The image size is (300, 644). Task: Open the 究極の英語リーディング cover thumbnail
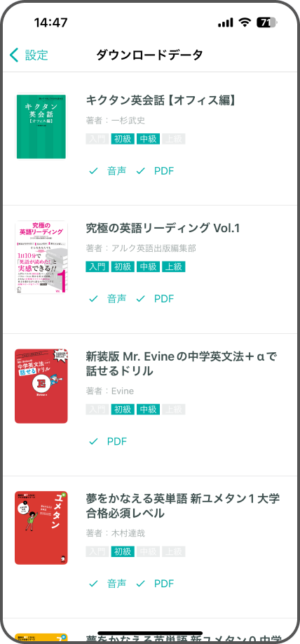click(x=41, y=257)
